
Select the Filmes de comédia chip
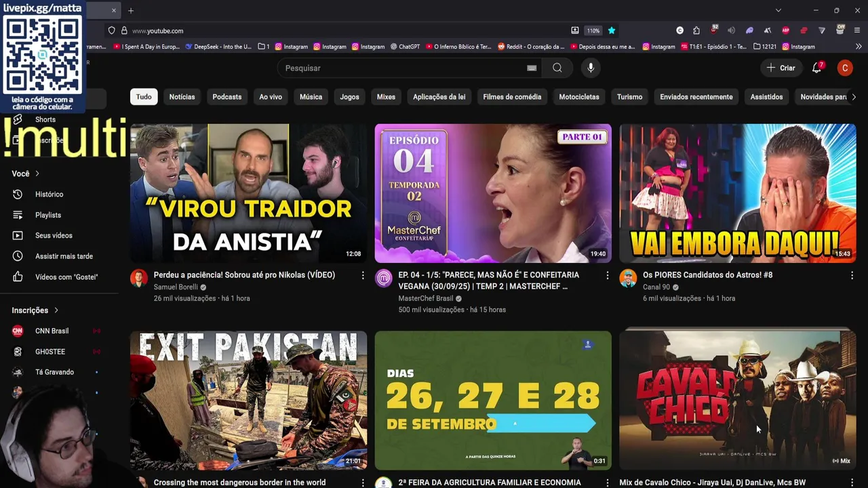pos(512,97)
